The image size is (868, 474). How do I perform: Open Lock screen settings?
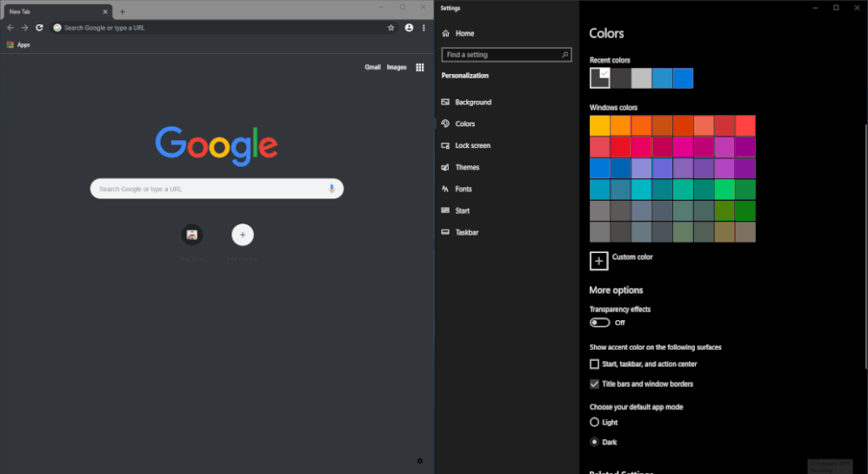tap(465, 145)
